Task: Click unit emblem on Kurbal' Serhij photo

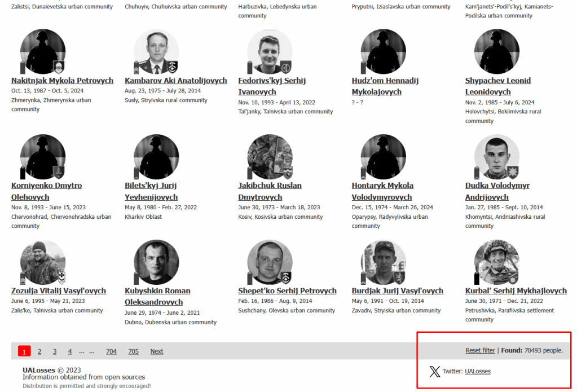Action: tap(513, 278)
